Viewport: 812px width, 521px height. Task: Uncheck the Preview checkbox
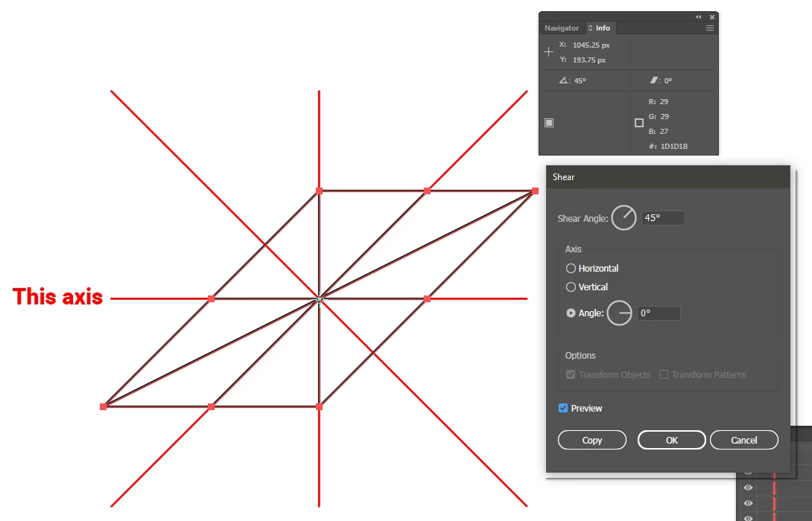pos(563,408)
